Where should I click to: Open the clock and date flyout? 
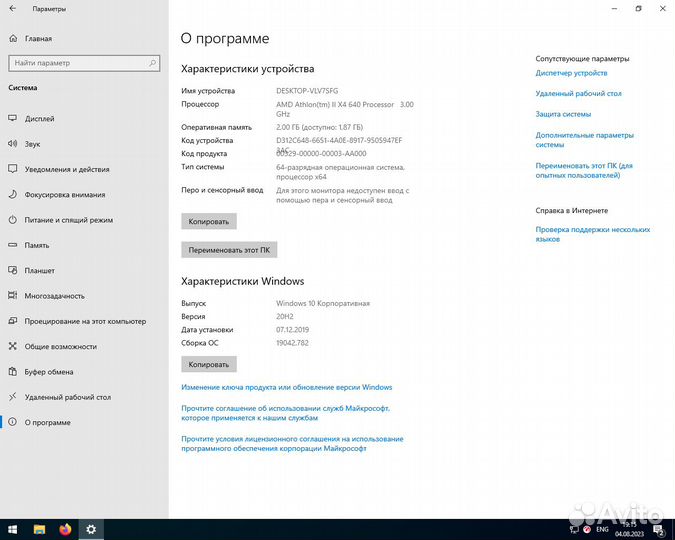(x=629, y=530)
